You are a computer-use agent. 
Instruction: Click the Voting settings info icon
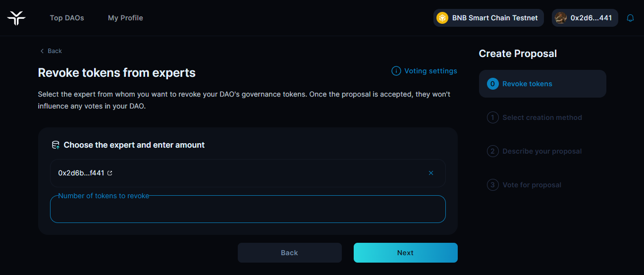[x=396, y=71]
